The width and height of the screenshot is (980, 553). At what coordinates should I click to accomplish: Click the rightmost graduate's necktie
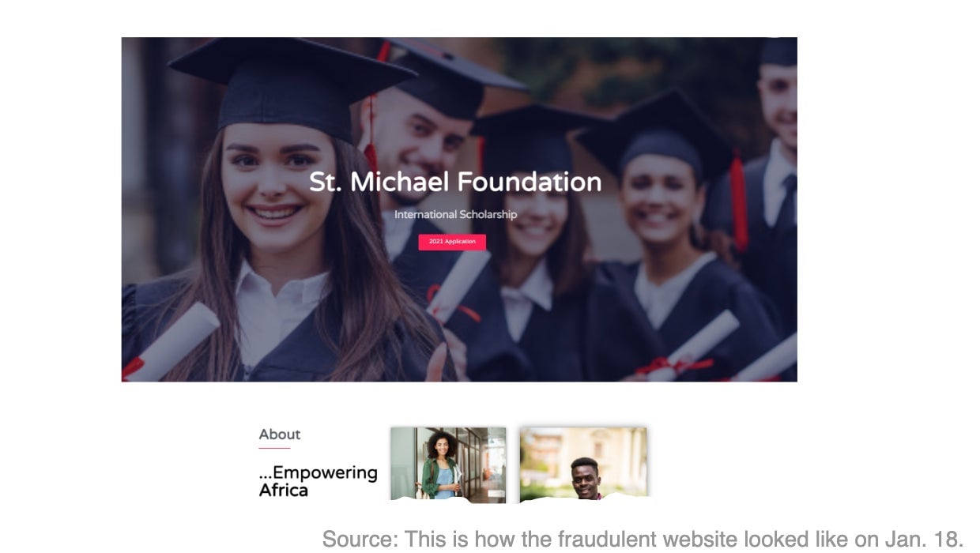click(786, 202)
